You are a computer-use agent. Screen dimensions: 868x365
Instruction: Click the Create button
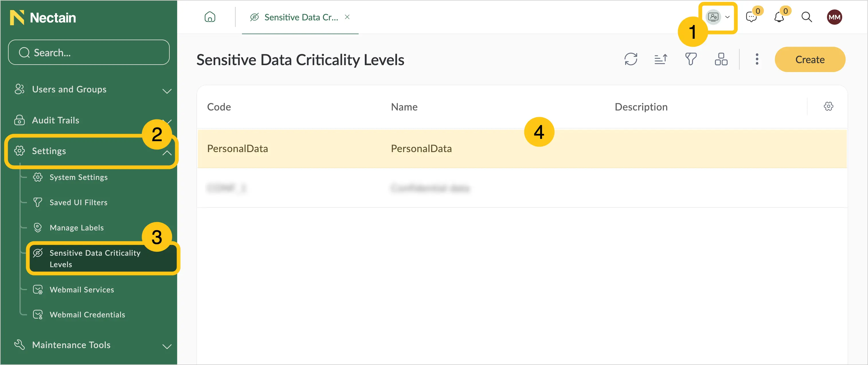[x=810, y=59]
